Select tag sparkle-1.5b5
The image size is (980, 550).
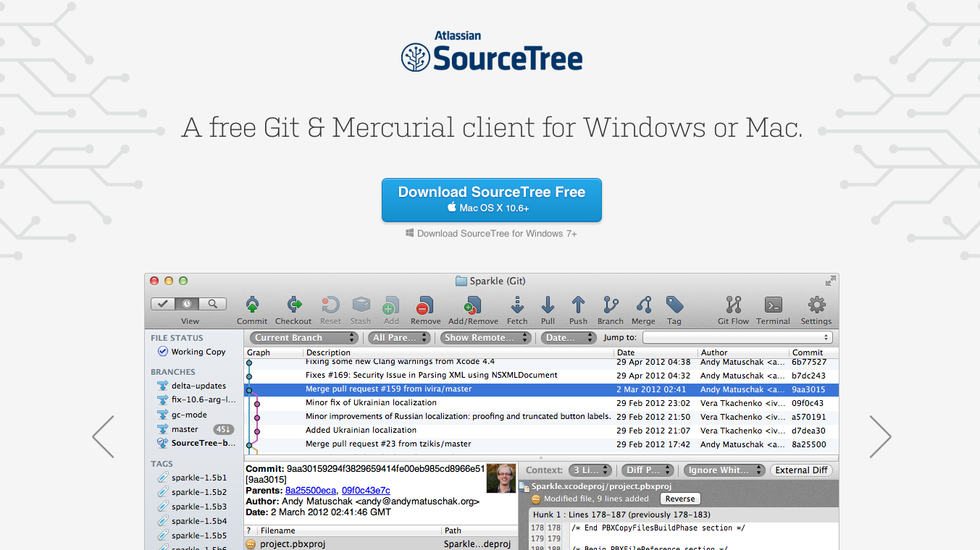[193, 536]
